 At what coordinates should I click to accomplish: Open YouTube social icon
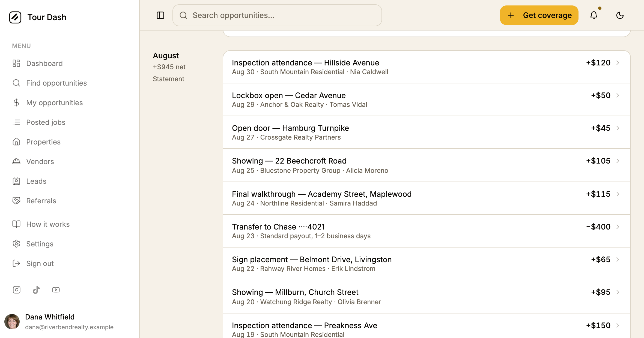click(x=56, y=290)
